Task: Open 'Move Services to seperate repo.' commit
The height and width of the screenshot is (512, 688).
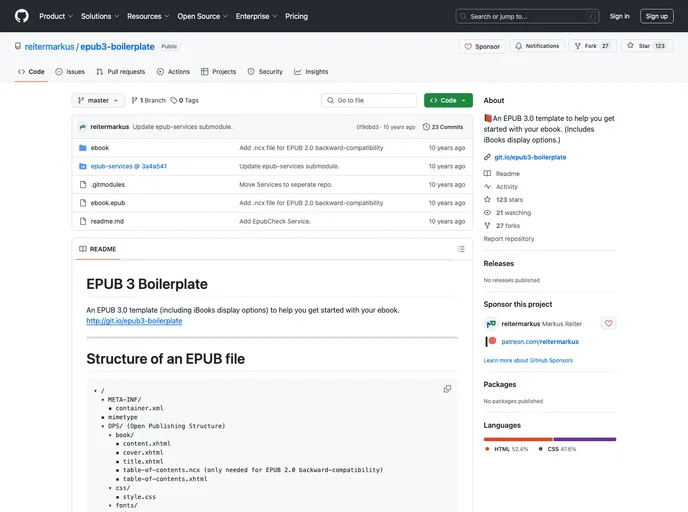Action: [x=286, y=185]
